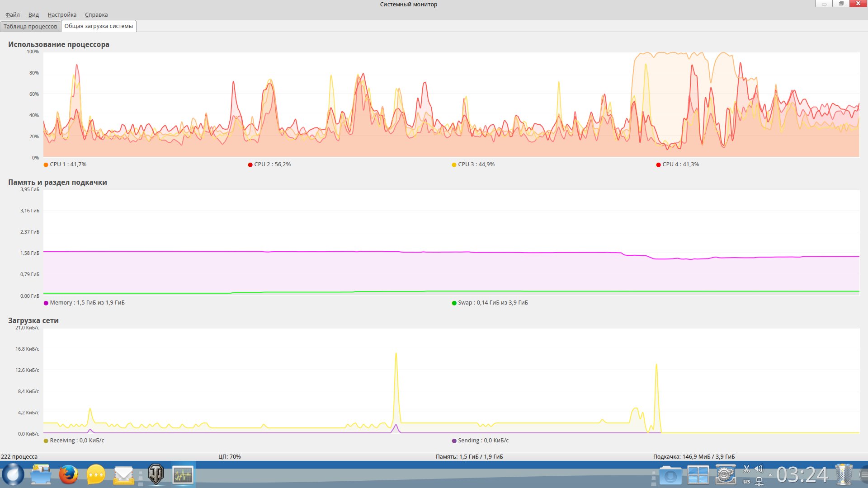Open the Настройка menu
The height and width of the screenshot is (488, 868).
(62, 15)
